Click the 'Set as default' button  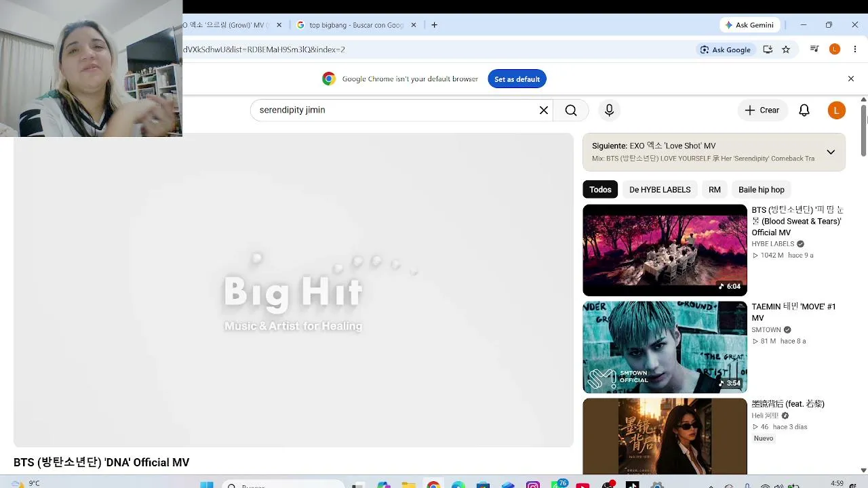coord(517,79)
